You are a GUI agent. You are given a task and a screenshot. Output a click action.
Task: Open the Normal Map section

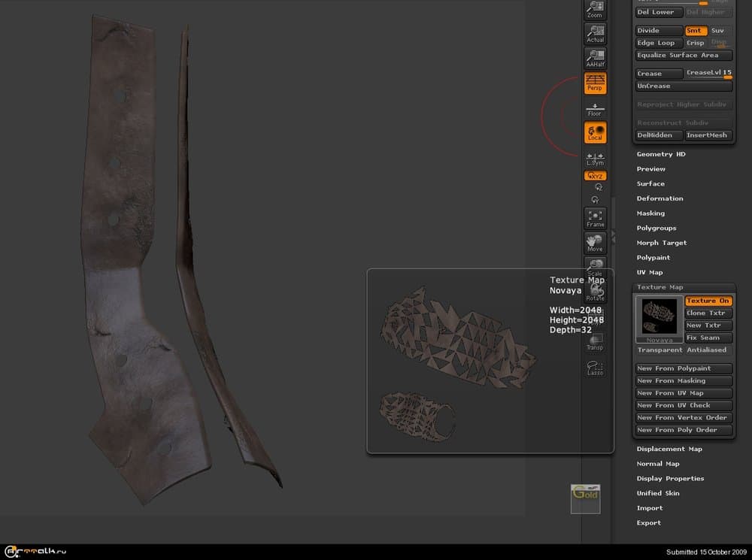(657, 464)
